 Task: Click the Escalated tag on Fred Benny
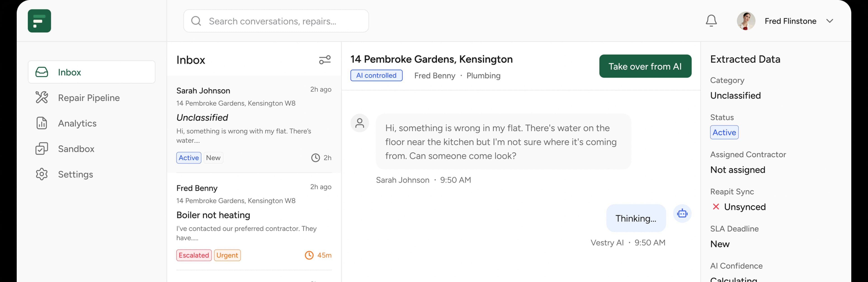pyautogui.click(x=194, y=255)
